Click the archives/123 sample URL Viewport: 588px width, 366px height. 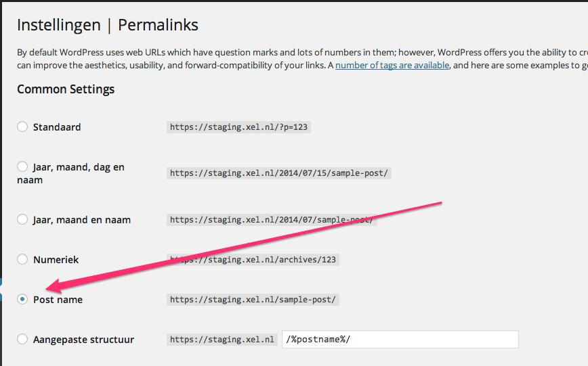tap(253, 259)
